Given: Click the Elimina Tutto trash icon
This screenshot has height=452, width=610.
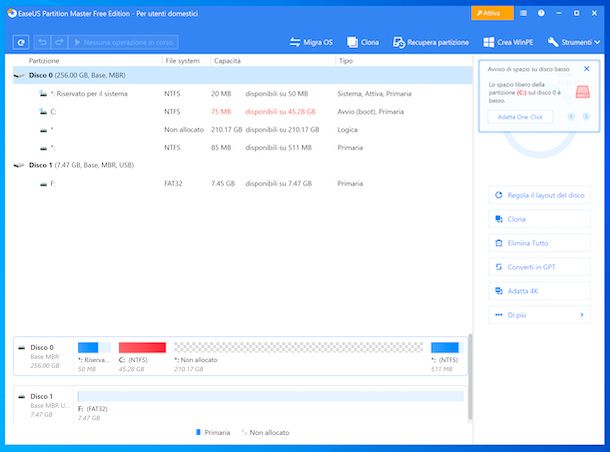Looking at the screenshot, I should 499,243.
